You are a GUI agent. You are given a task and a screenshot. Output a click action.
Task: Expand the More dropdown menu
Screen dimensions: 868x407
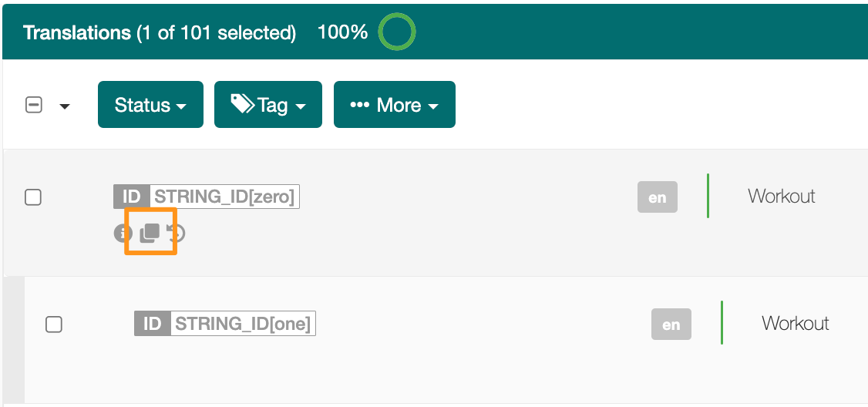click(394, 105)
